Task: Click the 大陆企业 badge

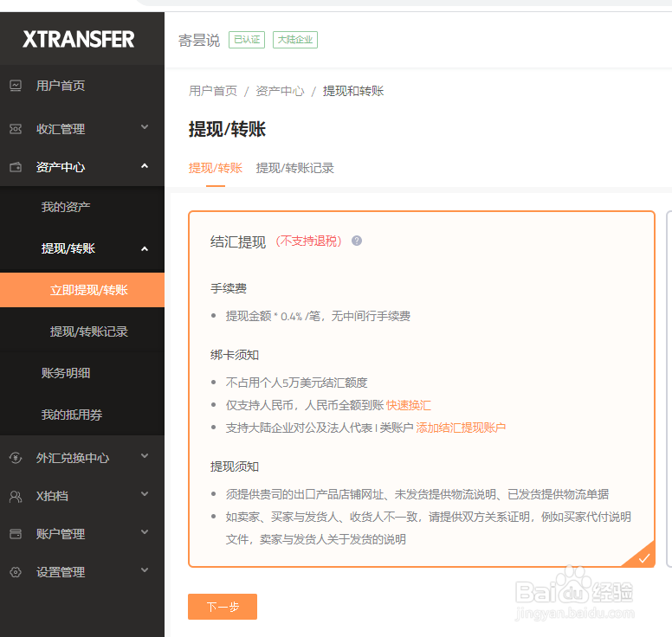Action: pyautogui.click(x=295, y=40)
